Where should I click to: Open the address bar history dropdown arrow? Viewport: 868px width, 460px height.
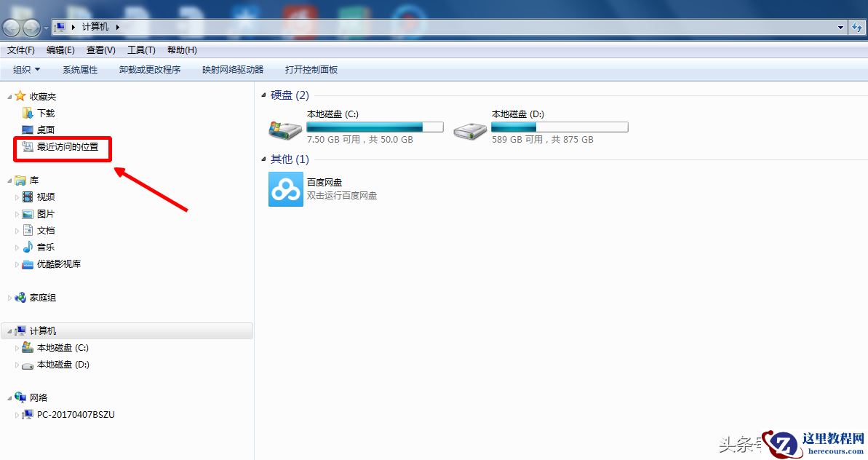pos(841,27)
